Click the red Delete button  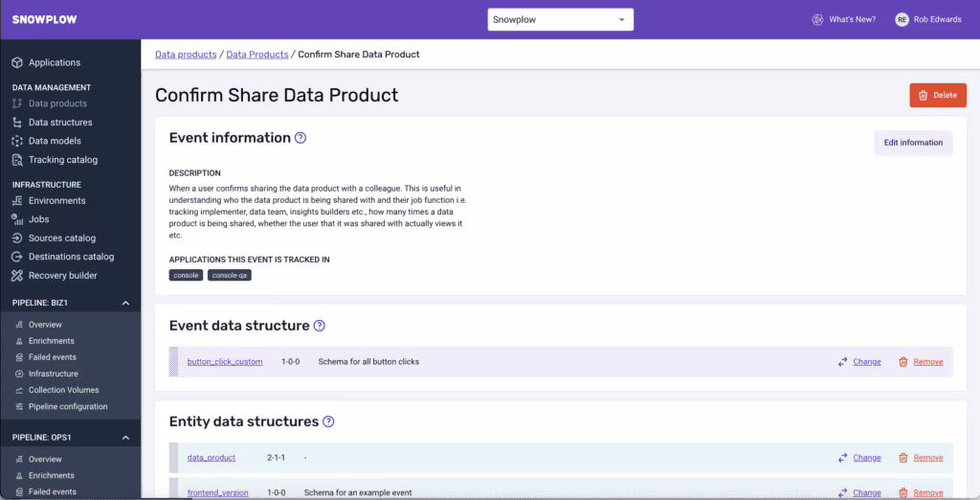coord(938,95)
